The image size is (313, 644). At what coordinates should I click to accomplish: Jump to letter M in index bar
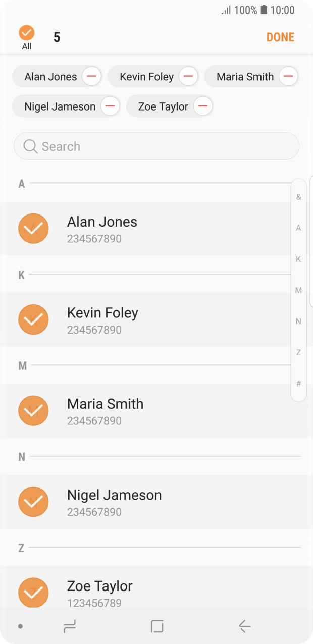(x=298, y=290)
